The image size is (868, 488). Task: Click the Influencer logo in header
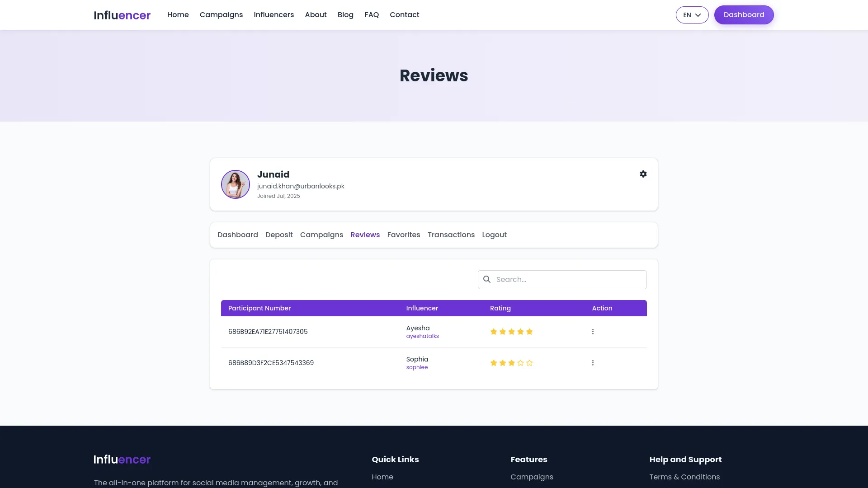point(122,15)
